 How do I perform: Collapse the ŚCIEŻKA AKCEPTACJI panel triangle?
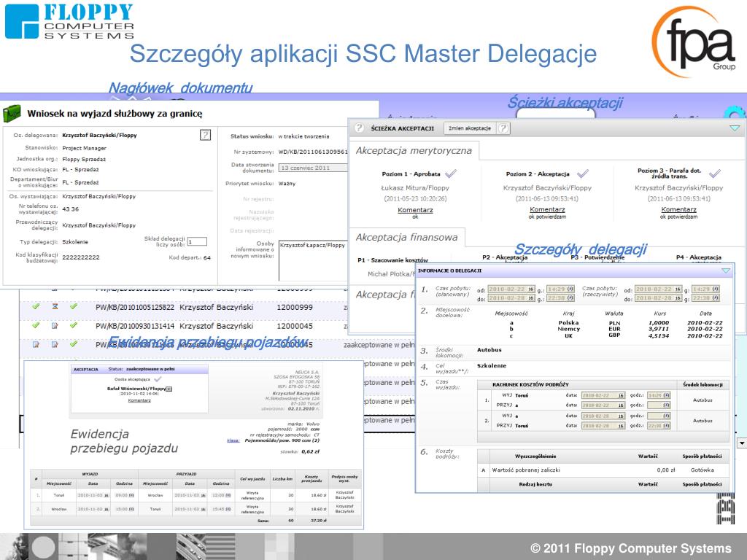tap(735, 128)
